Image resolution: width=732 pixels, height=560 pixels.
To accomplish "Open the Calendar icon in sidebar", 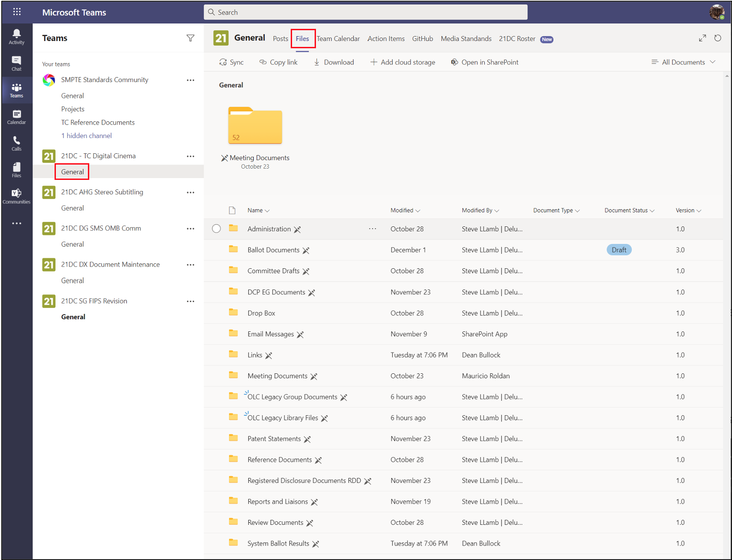I will (17, 117).
